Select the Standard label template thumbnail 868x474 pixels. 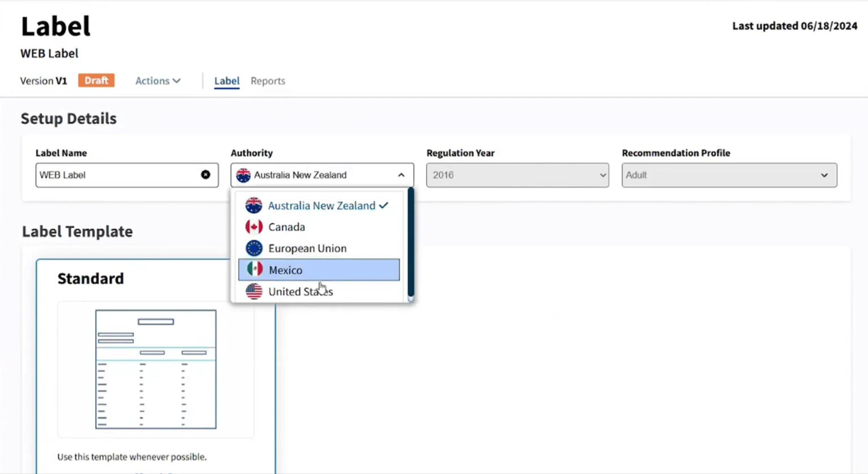(156, 369)
